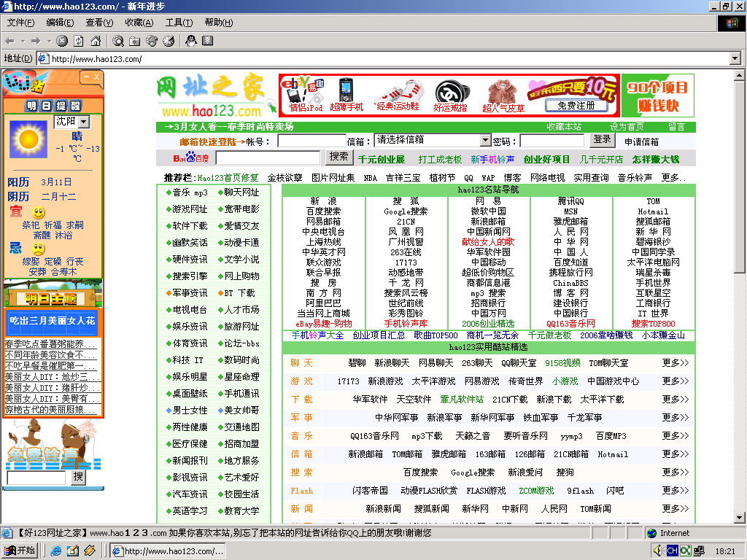This screenshot has height=560, width=747.
Task: Click the 搜 button in the ringtone widget
Action: pyautogui.click(x=78, y=477)
